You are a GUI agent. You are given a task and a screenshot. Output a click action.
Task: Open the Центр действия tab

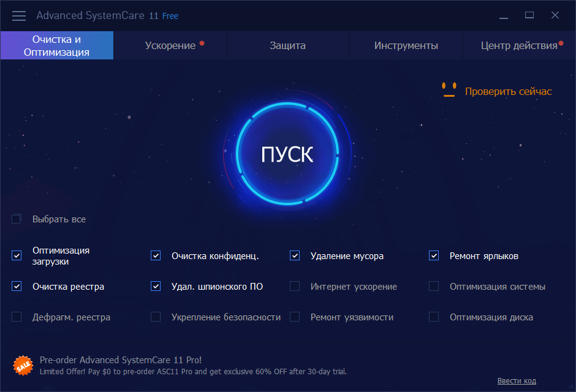pos(519,45)
